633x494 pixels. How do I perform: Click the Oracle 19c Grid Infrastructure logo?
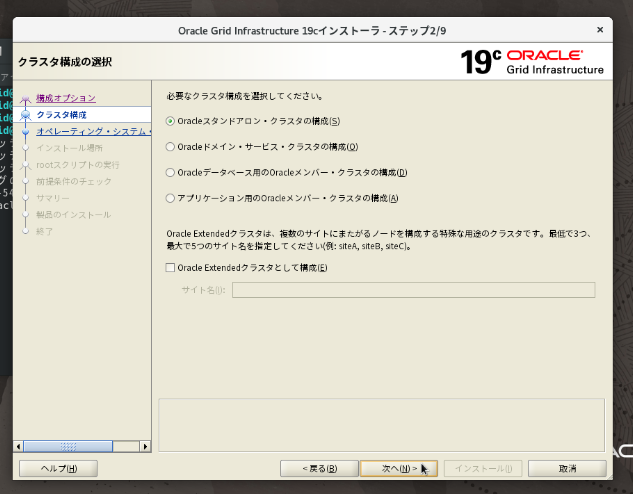coord(532,62)
